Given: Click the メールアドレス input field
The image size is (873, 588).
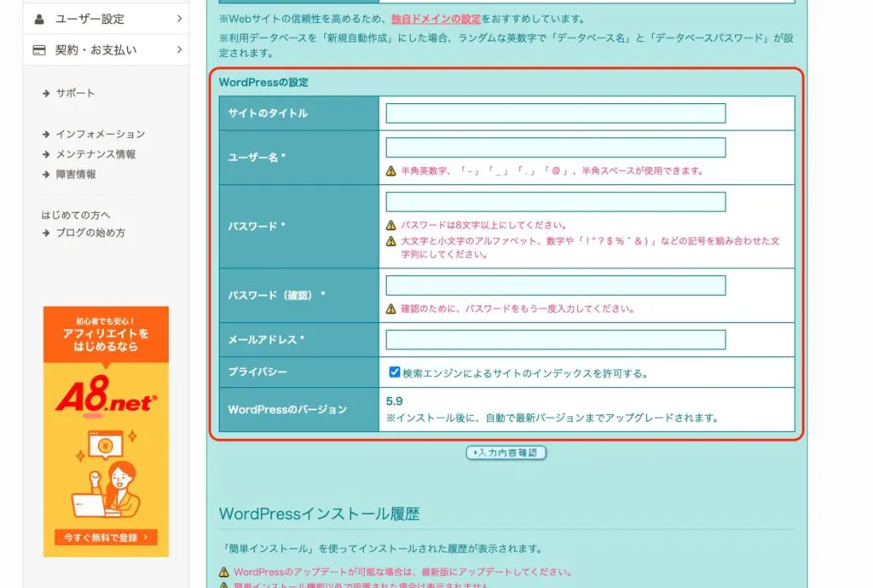Looking at the screenshot, I should (555, 340).
